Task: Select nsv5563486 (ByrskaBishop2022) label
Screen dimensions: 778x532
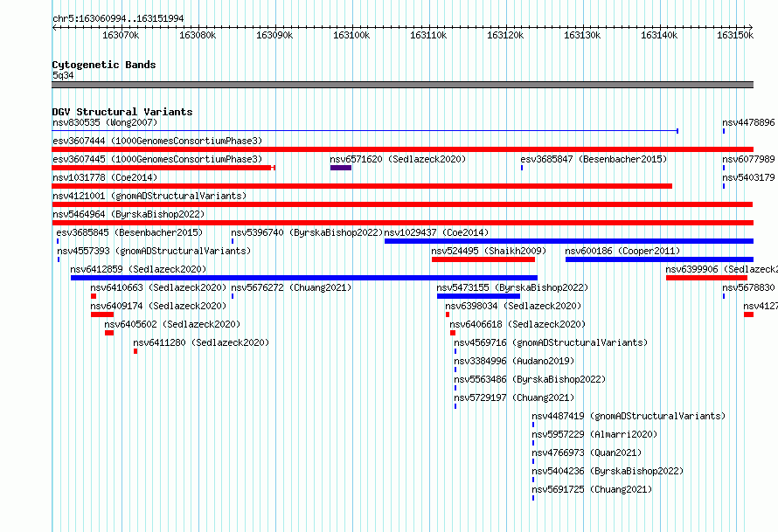Action: click(x=530, y=379)
